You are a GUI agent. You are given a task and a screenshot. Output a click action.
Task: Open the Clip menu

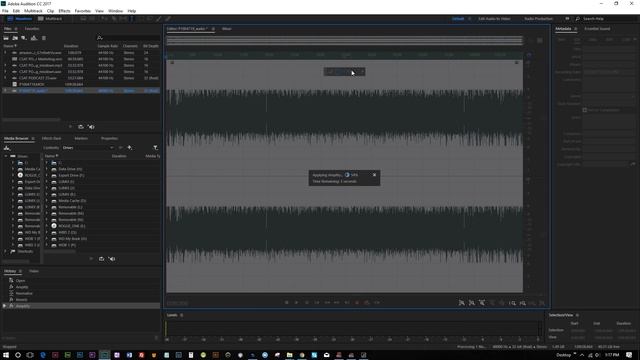pos(50,11)
